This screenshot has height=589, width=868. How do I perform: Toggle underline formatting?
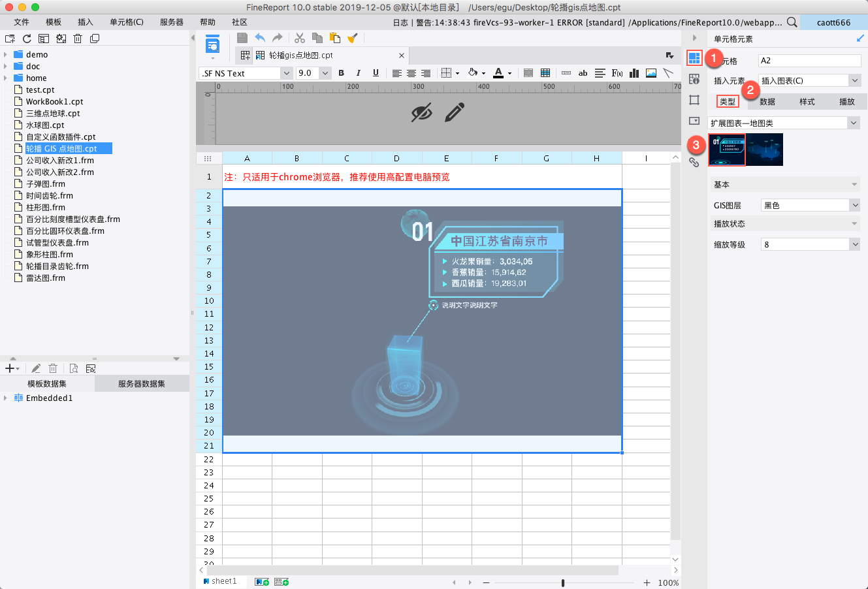(x=376, y=73)
